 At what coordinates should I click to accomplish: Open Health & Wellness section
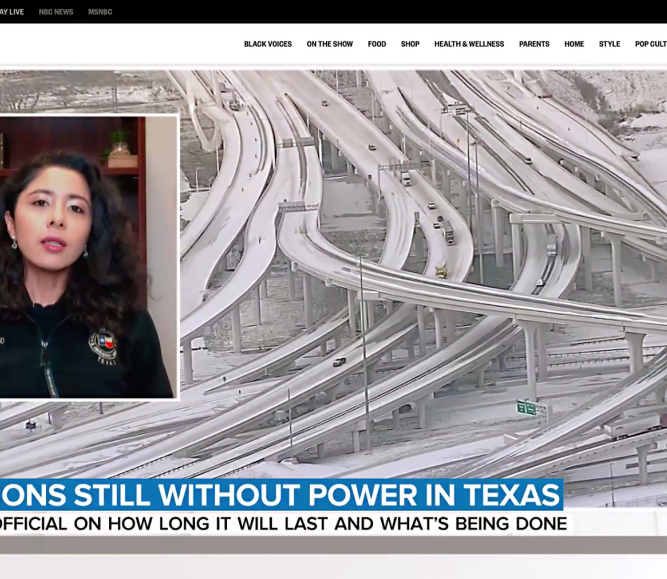point(469,44)
